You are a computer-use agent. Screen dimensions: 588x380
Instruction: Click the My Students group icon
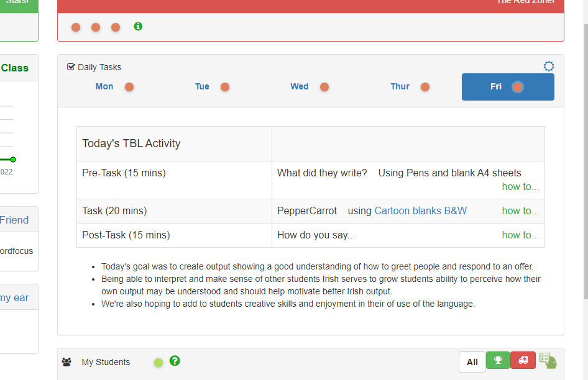point(67,362)
